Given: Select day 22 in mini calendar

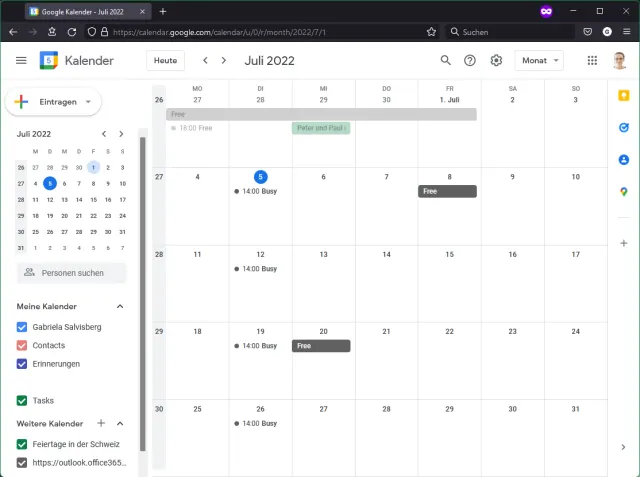Looking at the screenshot, I should click(x=93, y=215).
